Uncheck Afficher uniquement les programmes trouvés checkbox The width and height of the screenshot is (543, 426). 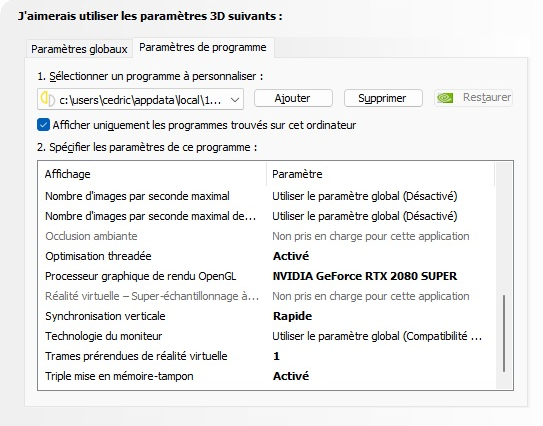[43, 125]
